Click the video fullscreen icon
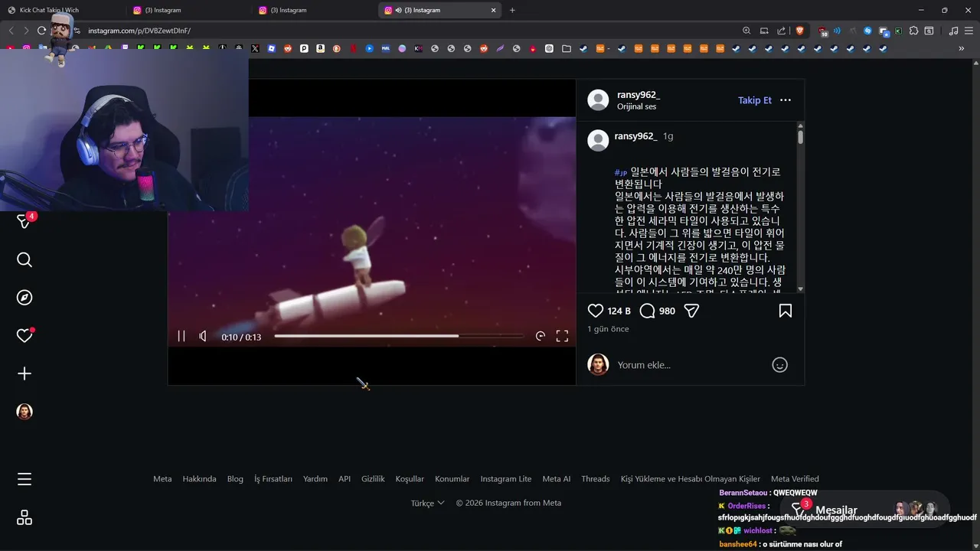This screenshot has height=551, width=980. [x=562, y=336]
